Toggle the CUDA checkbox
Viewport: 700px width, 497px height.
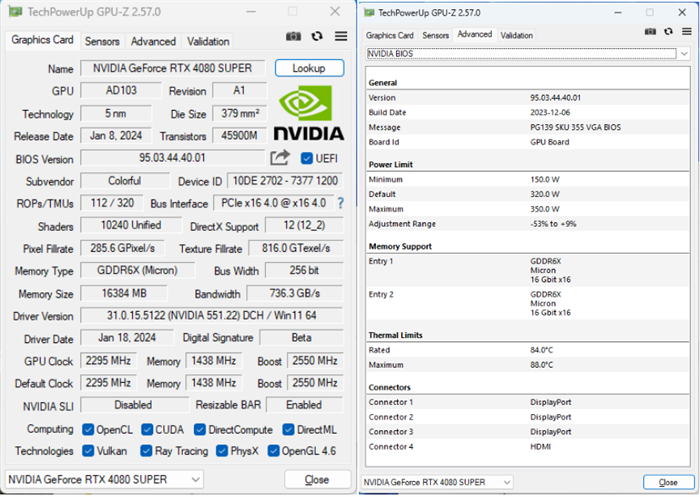click(147, 430)
